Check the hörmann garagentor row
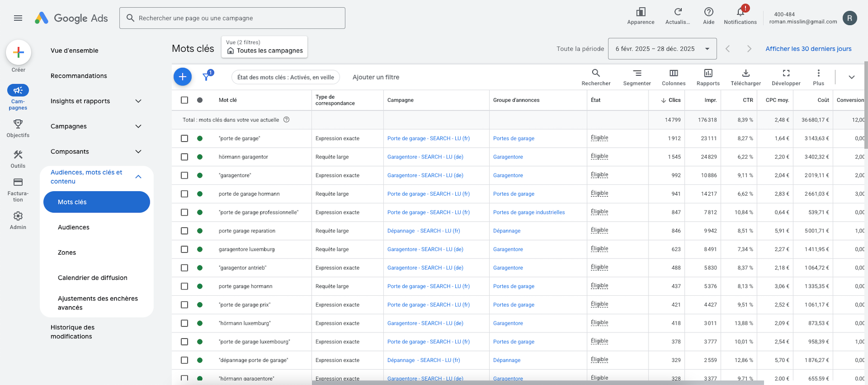 pos(184,157)
